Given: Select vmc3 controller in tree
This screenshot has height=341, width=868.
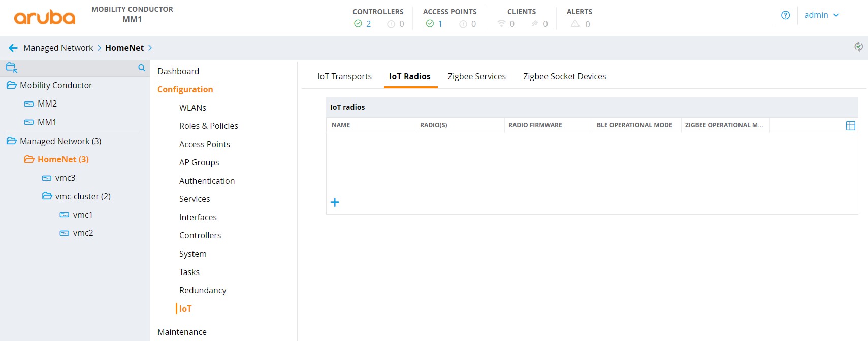Looking at the screenshot, I should (x=65, y=178).
